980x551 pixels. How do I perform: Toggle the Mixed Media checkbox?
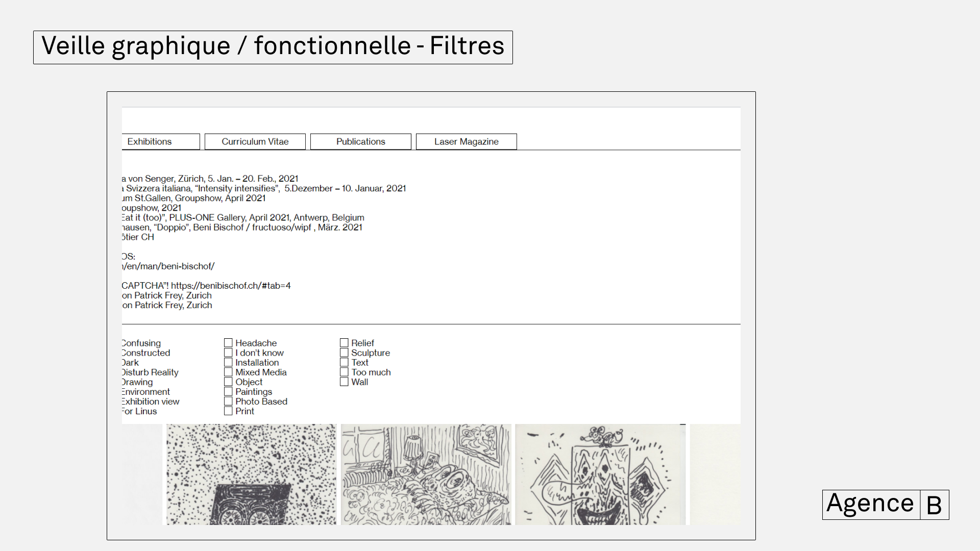click(228, 371)
